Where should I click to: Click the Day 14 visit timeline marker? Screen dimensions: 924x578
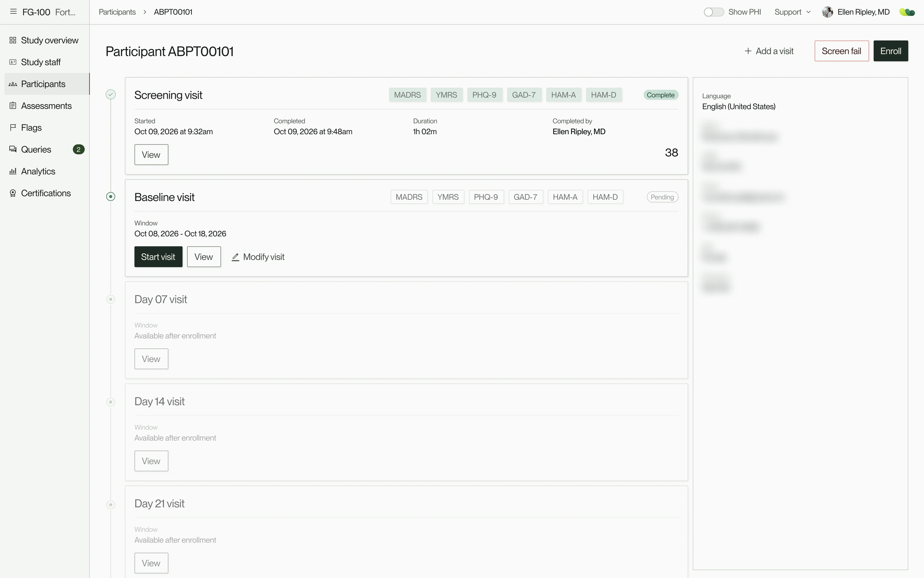click(x=111, y=402)
